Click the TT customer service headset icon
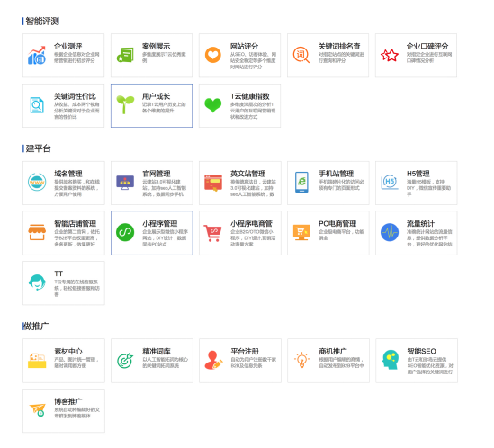This screenshot has width=494, height=448. [37, 282]
